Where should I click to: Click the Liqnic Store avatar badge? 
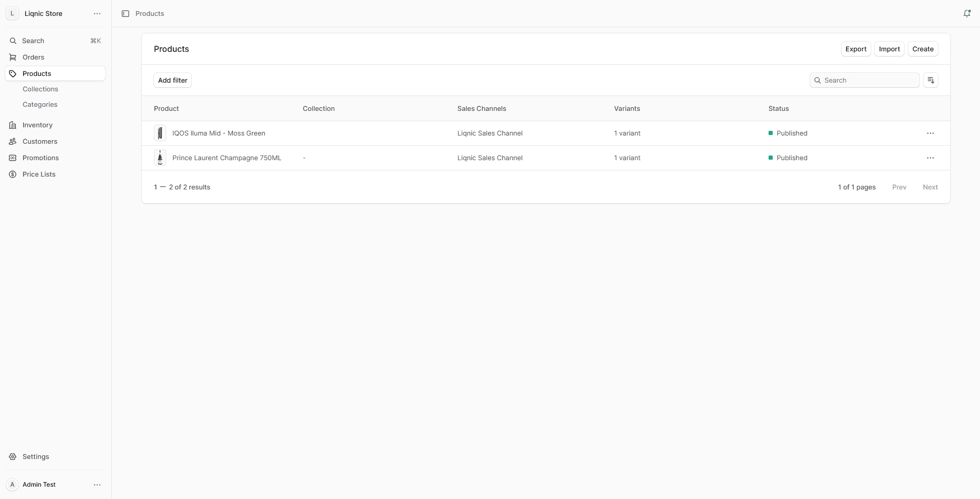(11, 13)
